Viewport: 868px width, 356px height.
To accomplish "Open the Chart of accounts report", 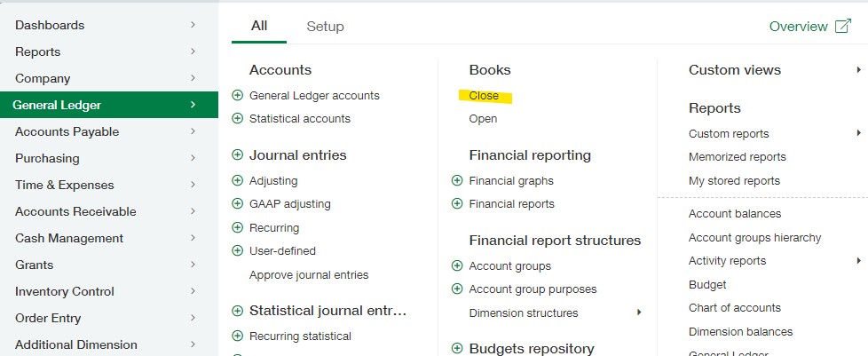I will pos(734,307).
